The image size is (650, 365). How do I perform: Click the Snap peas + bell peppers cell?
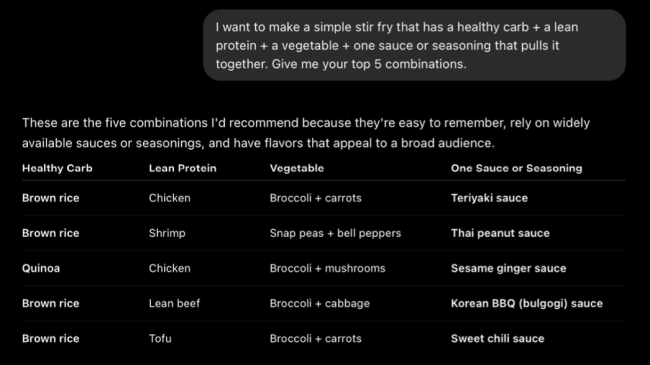pos(335,233)
